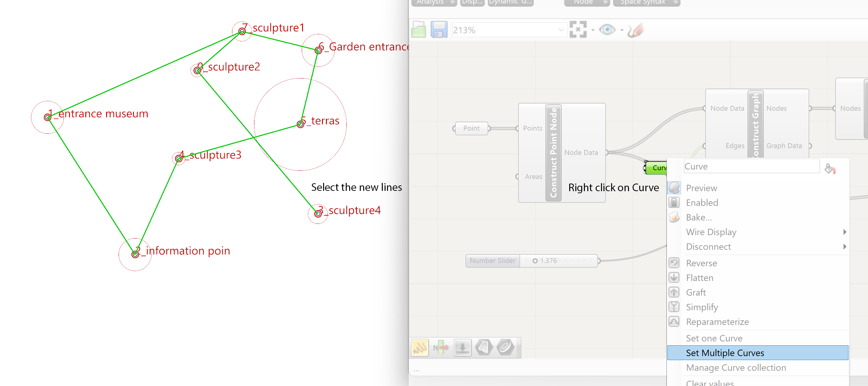Choose Manage Curve collection
Viewport: 868px width, 386px height.
pyautogui.click(x=736, y=367)
